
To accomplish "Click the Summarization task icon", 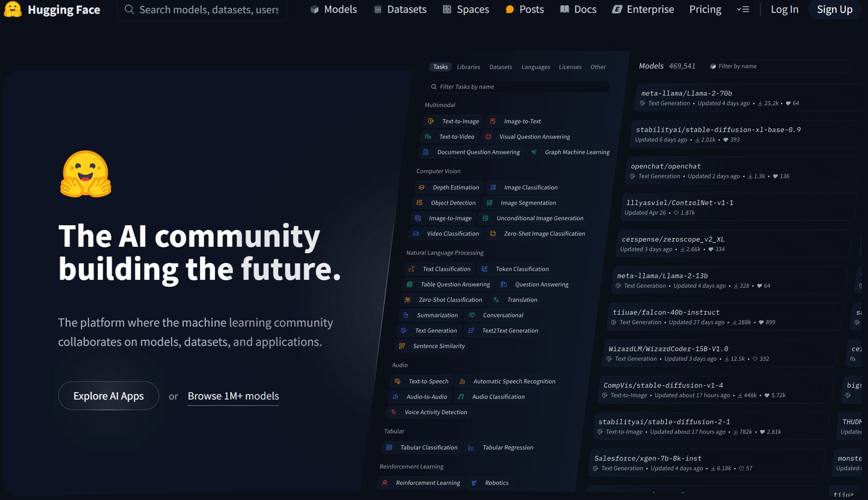I will [406, 315].
